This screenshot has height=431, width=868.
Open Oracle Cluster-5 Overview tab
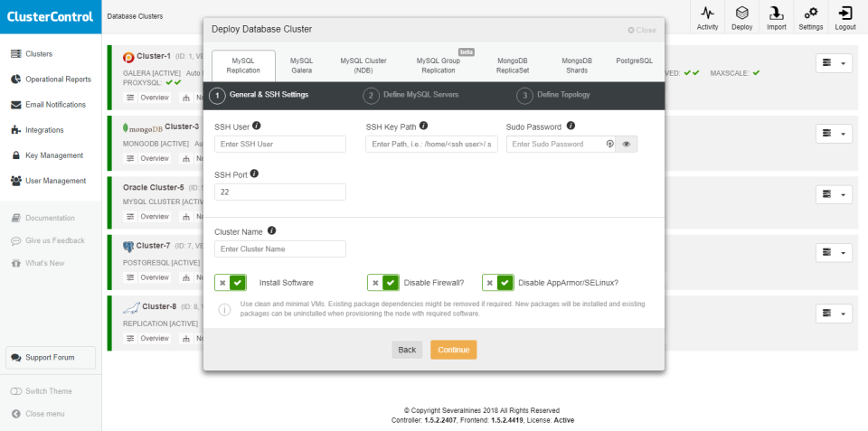pyautogui.click(x=147, y=217)
